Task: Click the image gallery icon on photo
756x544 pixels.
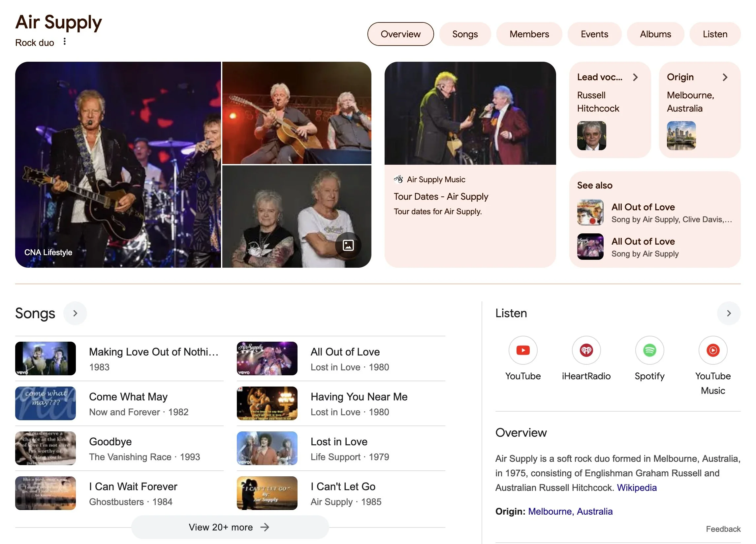Action: 348,245
